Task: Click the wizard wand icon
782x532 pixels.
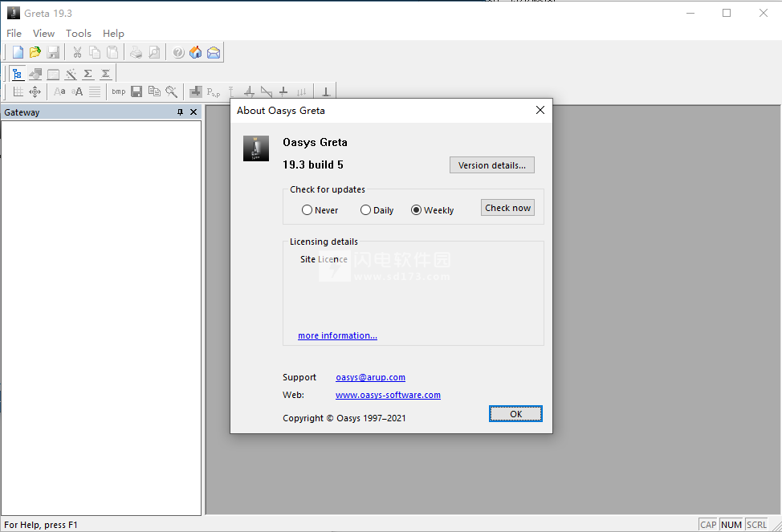Action: [x=71, y=75]
